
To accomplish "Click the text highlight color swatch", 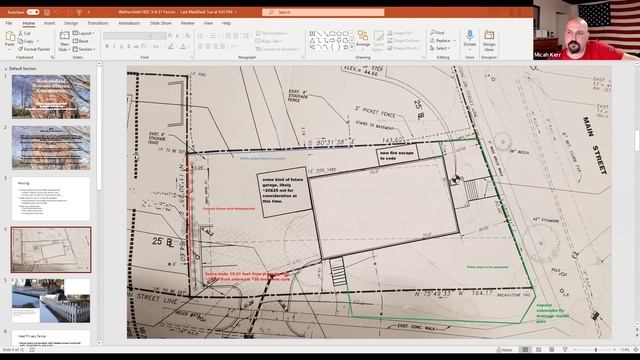I will (171, 47).
